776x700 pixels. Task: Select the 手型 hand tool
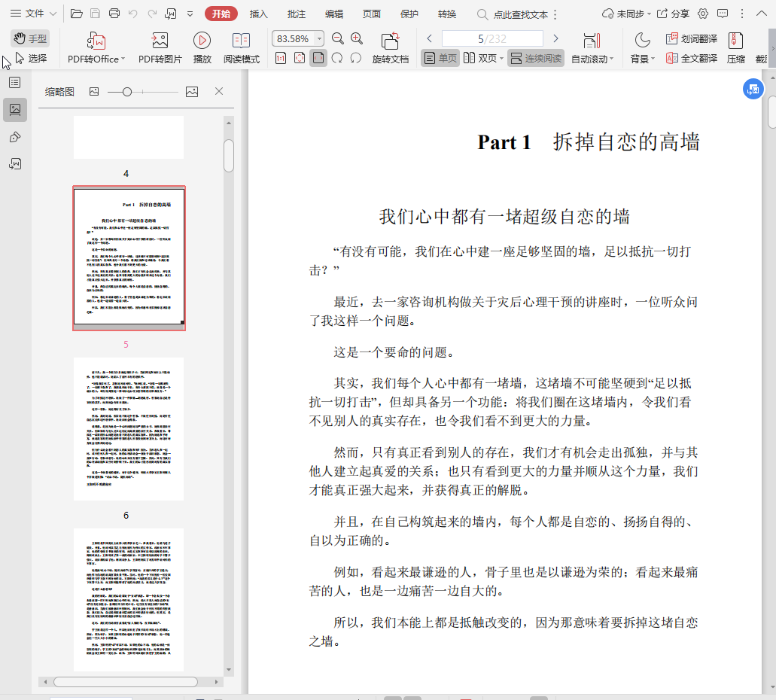point(29,38)
